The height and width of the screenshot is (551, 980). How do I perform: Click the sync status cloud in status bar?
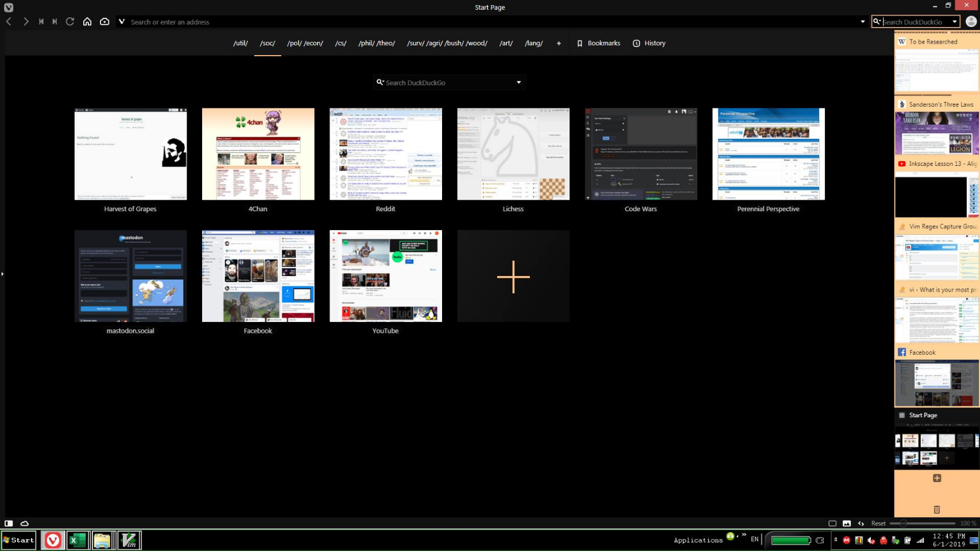pyautogui.click(x=25, y=523)
